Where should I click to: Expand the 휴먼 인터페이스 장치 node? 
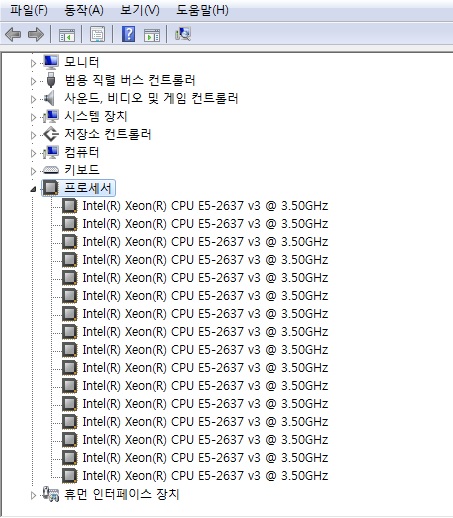(33, 495)
